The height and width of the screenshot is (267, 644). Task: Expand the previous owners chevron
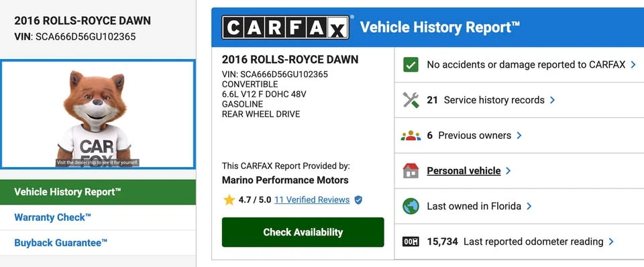click(519, 136)
